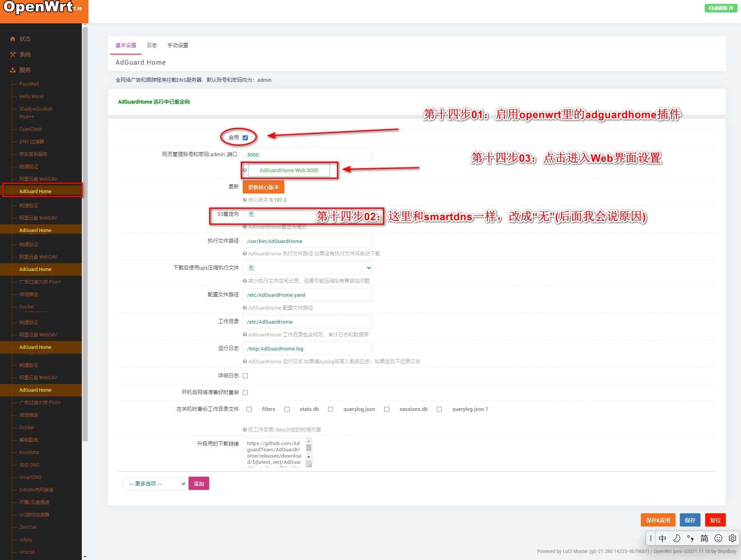Image resolution: width=741 pixels, height=560 pixels.
Task: Click the 更新核心版本 button
Action: pos(263,187)
